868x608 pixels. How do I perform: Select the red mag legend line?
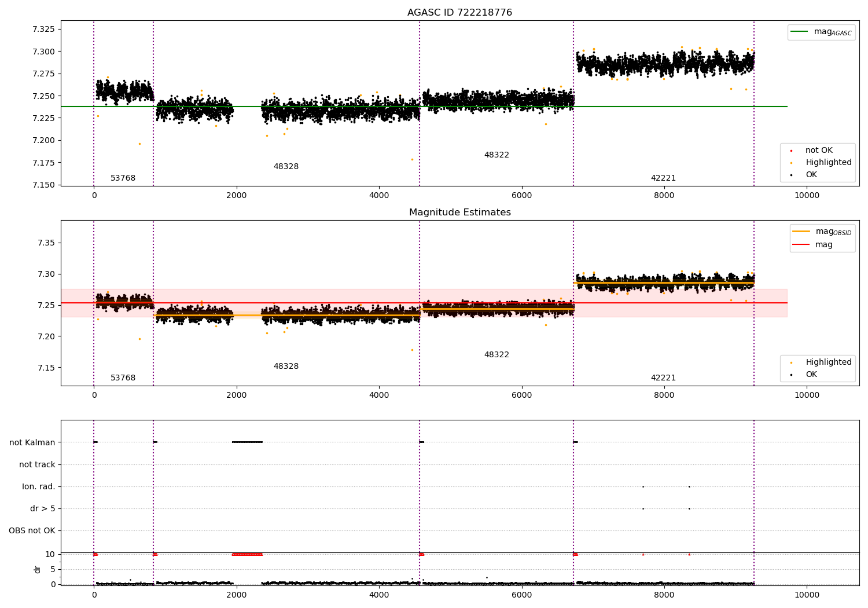[x=801, y=245]
